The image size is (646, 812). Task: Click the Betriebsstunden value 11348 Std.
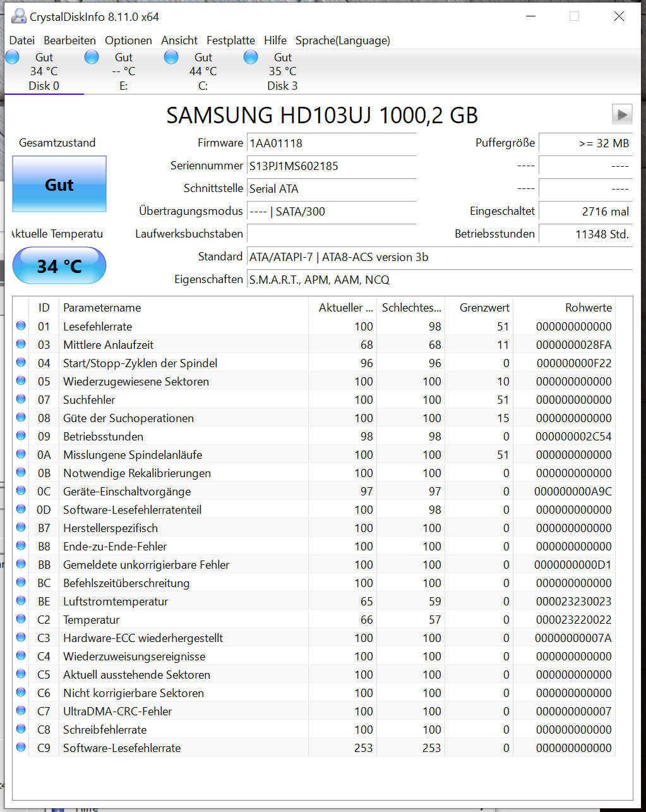click(585, 234)
